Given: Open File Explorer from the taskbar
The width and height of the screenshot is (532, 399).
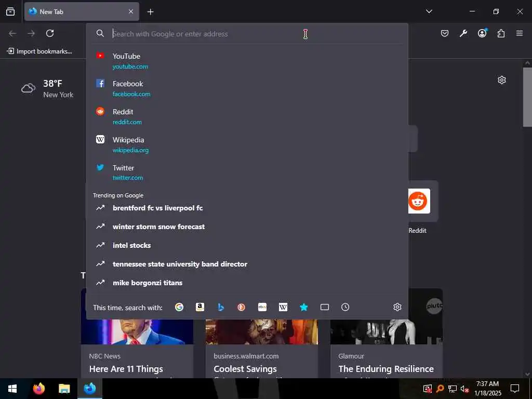Looking at the screenshot, I should click(64, 389).
